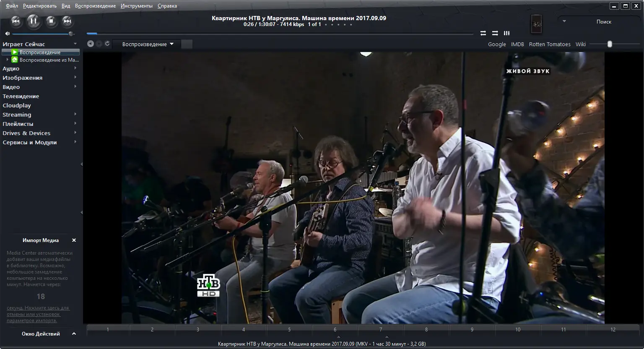Mute audio via the speaker icon
The height and width of the screenshot is (349, 644).
point(8,34)
